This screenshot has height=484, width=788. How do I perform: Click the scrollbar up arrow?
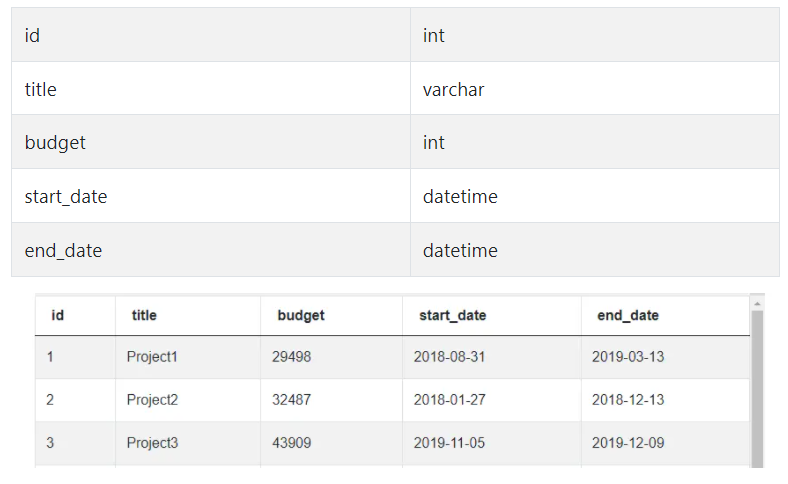click(x=757, y=304)
